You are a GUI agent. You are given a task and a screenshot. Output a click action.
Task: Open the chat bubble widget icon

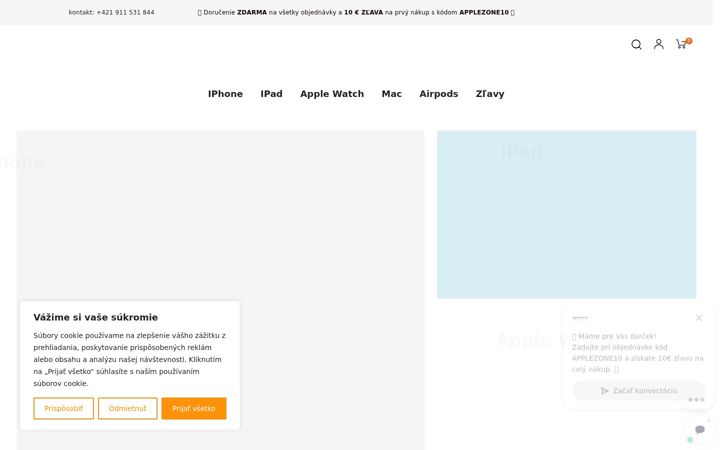coord(700,429)
